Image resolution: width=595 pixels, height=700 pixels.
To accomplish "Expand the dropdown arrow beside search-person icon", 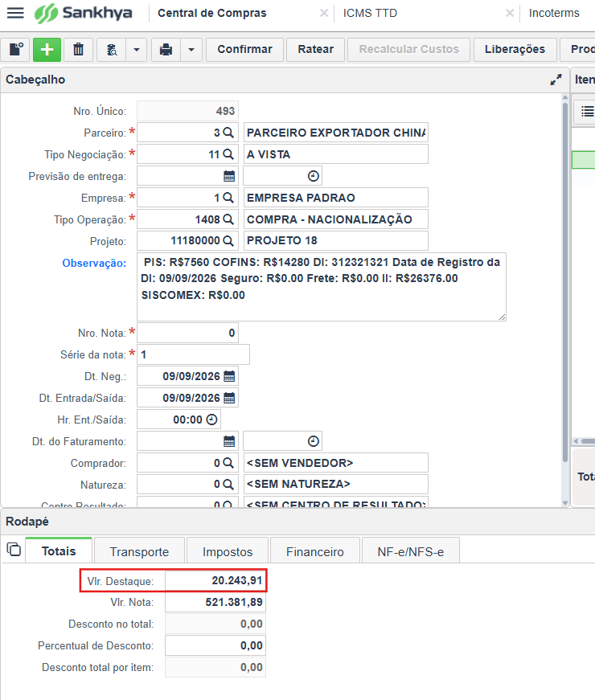I will (137, 49).
